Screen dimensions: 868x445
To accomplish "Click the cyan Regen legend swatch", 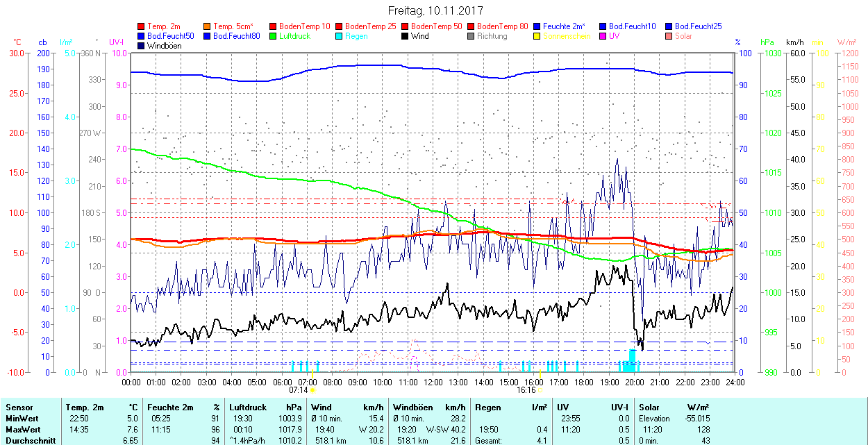I will pos(340,36).
